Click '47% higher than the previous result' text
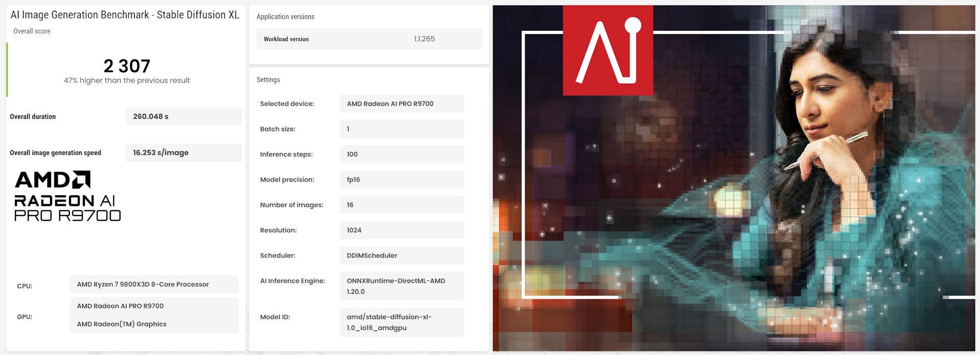The height and width of the screenshot is (355, 980). [x=127, y=80]
